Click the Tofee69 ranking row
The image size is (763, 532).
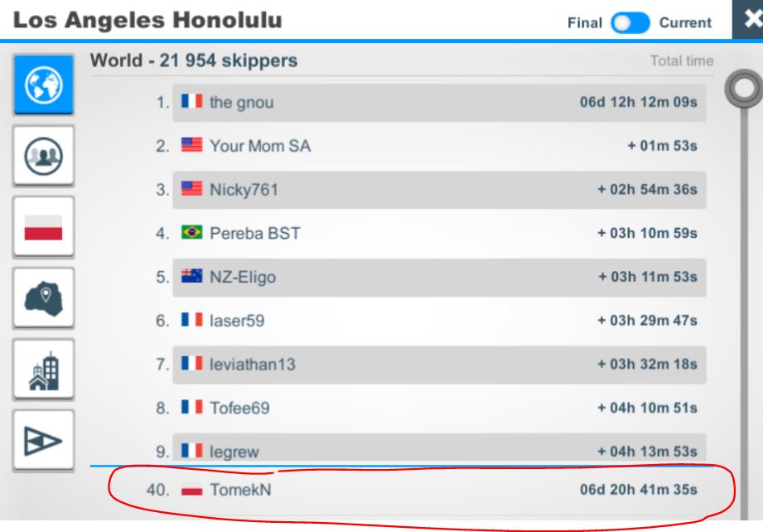[439, 408]
